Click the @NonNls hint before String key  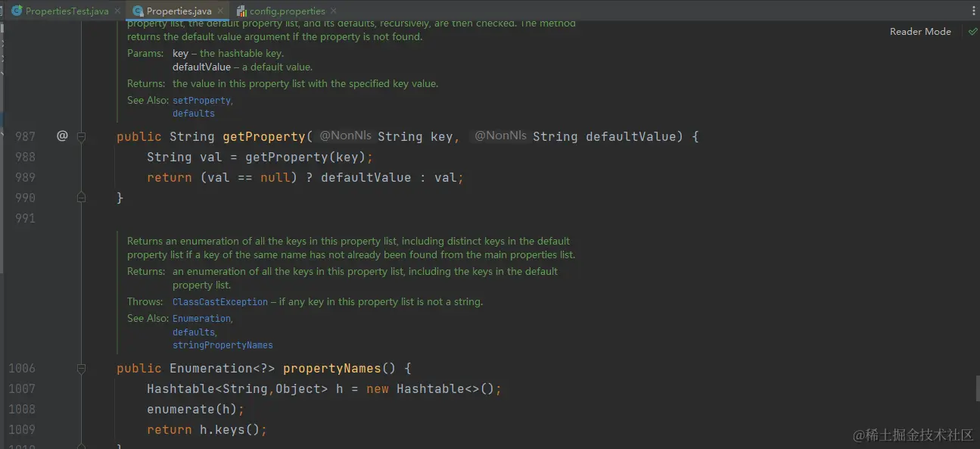(345, 136)
